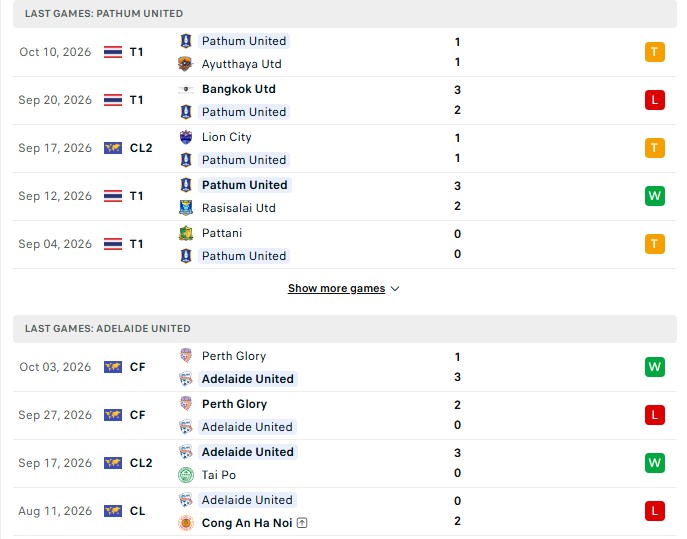Click Last Games: Adelaide United header

tap(107, 329)
